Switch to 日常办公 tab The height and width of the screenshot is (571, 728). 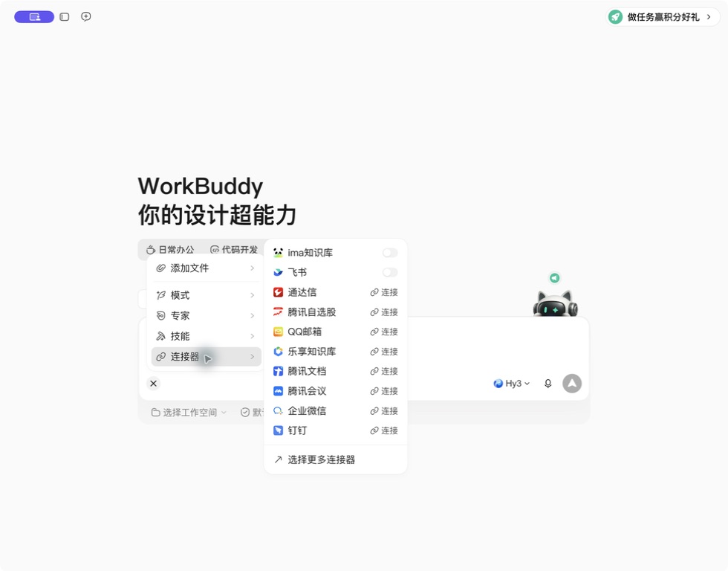coord(170,250)
